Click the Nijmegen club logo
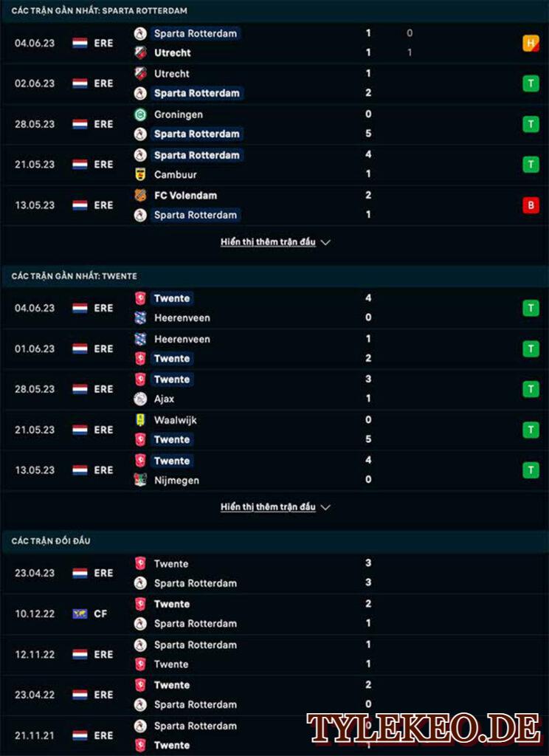This screenshot has width=549, height=756. (x=140, y=480)
